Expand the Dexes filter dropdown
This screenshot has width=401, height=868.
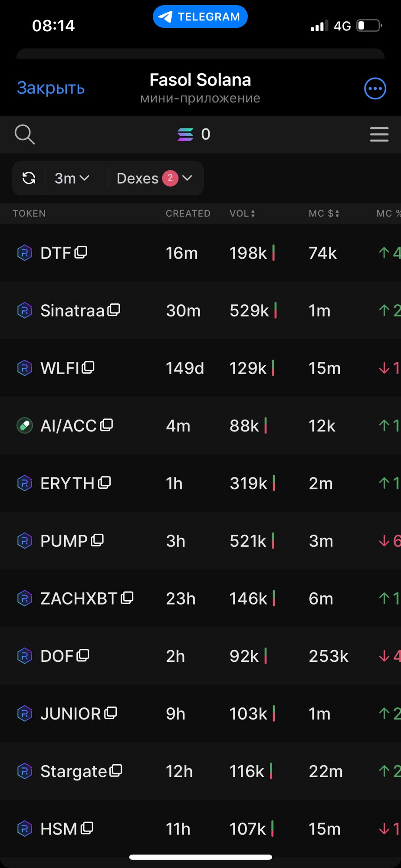(x=154, y=178)
